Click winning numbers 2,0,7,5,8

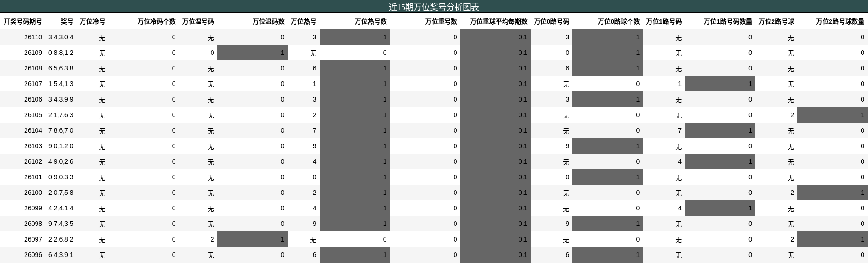click(61, 193)
